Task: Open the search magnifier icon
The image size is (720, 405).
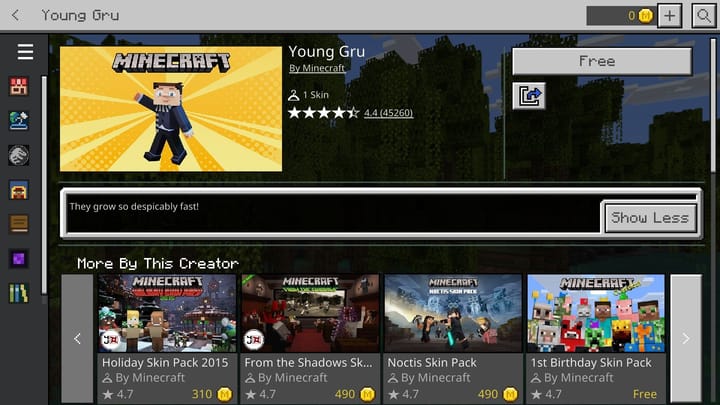Action: tap(703, 16)
